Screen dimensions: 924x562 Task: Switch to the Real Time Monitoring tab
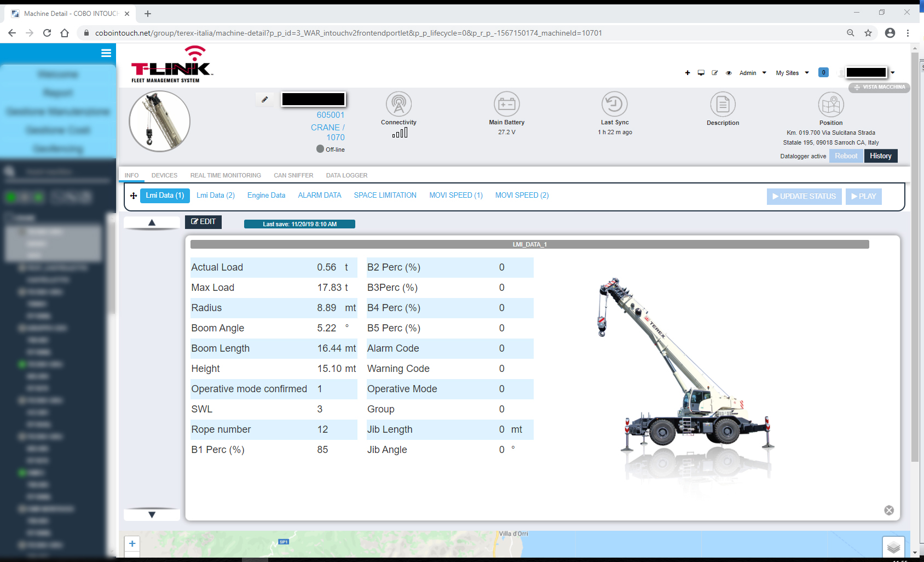click(226, 175)
